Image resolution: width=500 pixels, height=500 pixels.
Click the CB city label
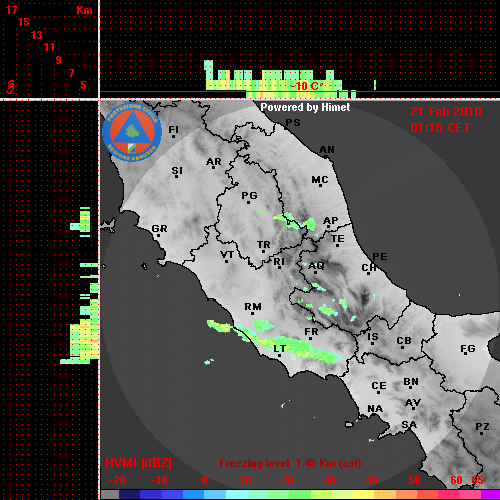coord(404,341)
